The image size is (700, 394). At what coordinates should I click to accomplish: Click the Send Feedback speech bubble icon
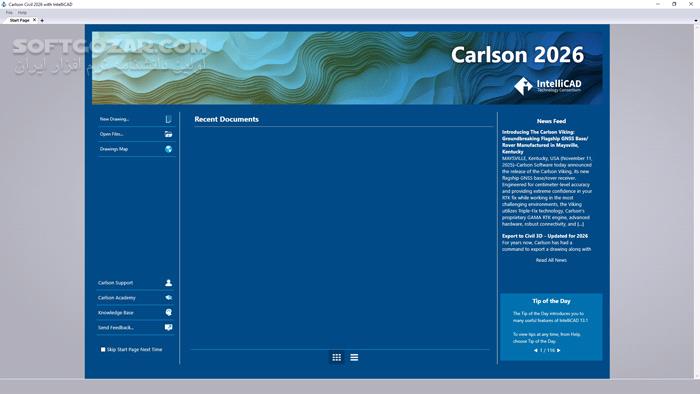coord(168,328)
